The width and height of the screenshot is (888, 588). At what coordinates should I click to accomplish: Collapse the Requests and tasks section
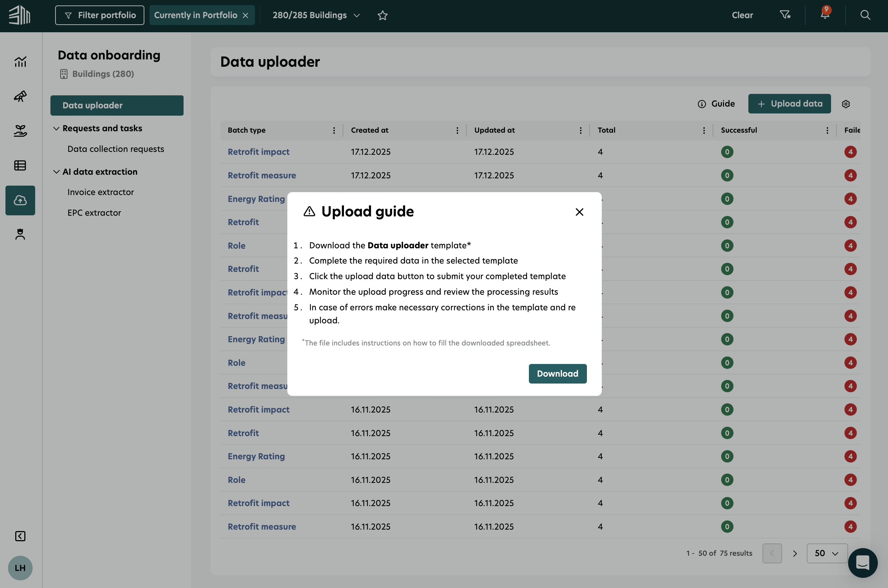(x=57, y=128)
